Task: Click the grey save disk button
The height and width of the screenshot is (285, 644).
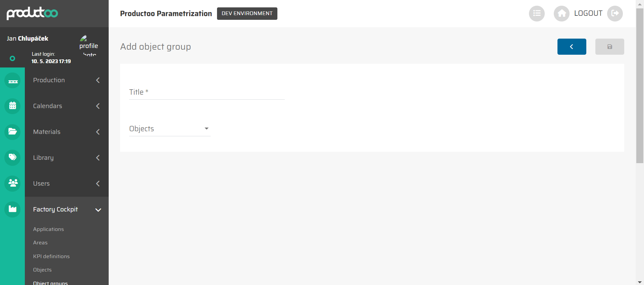Action: click(610, 47)
